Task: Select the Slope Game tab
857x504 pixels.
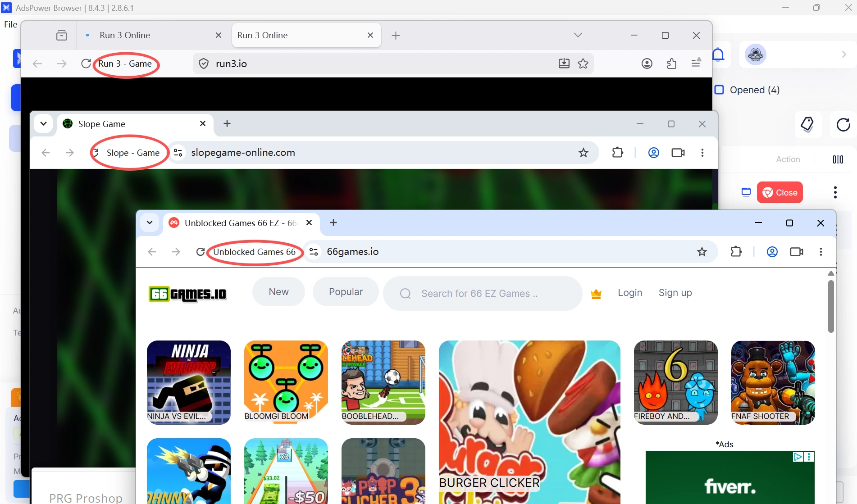Action: 135,124
